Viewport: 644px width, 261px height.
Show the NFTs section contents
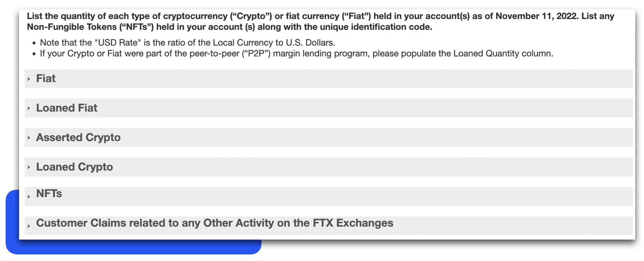click(49, 193)
